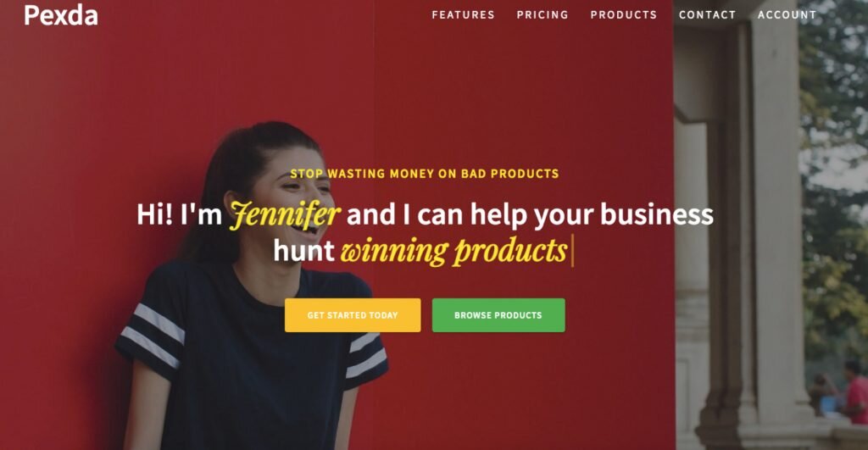
Task: Click the Pexda logo
Action: click(x=61, y=15)
